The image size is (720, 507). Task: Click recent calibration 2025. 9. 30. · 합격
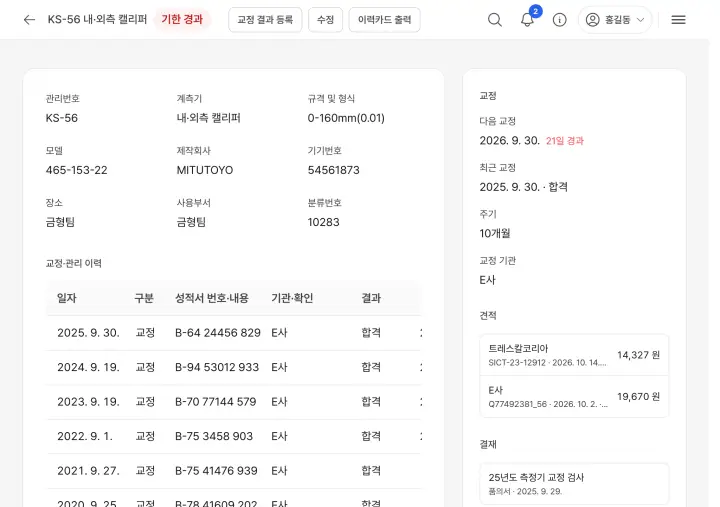(523, 187)
